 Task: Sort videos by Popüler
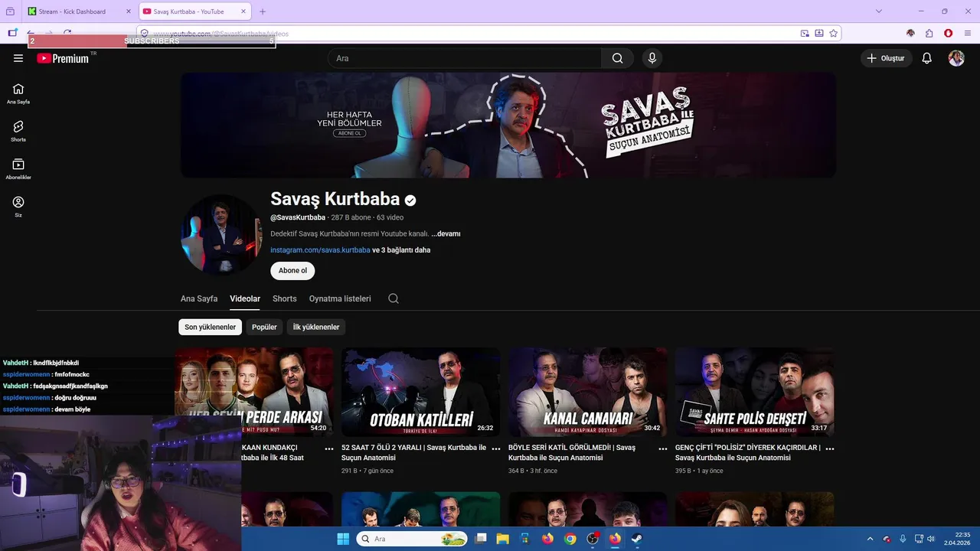[x=264, y=327]
